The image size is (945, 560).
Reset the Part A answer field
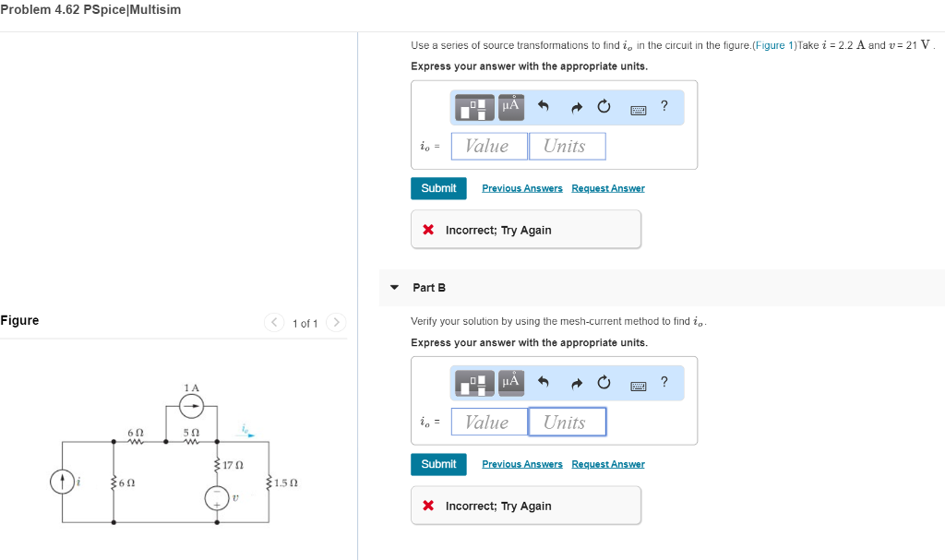(604, 105)
